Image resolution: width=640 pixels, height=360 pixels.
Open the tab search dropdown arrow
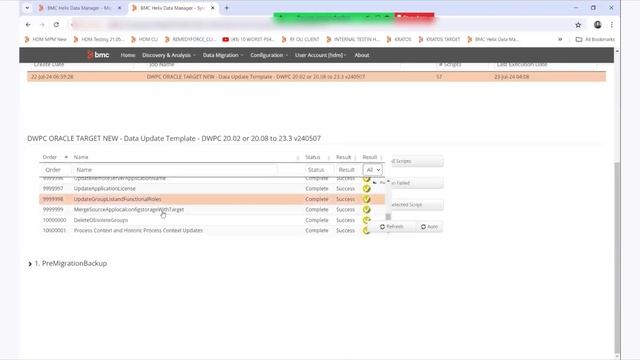click(x=27, y=8)
